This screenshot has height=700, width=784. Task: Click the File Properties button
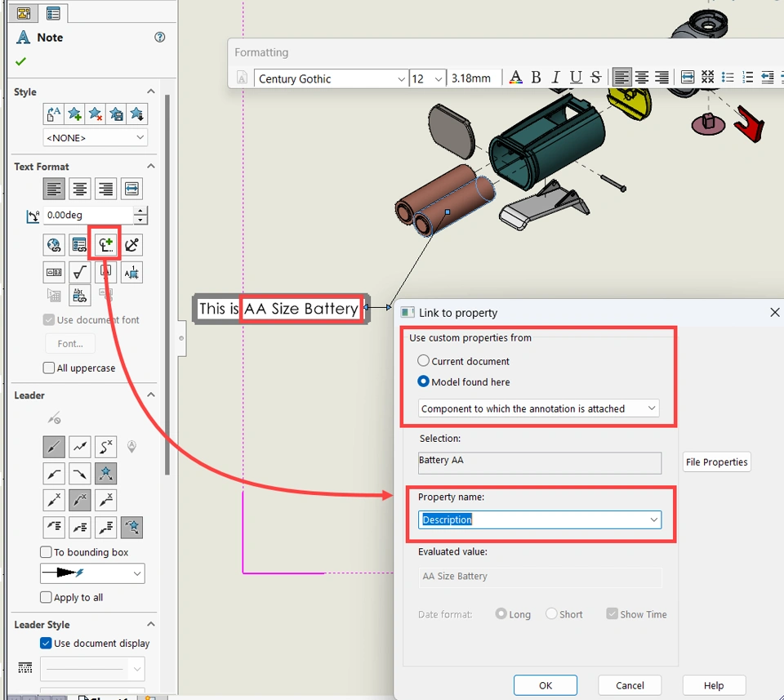[716, 462]
